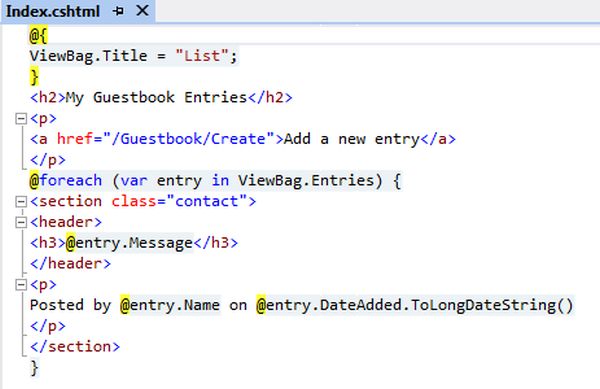Click the h2 My Guestbook Entries line
This screenshot has height=389, width=600.
click(161, 98)
